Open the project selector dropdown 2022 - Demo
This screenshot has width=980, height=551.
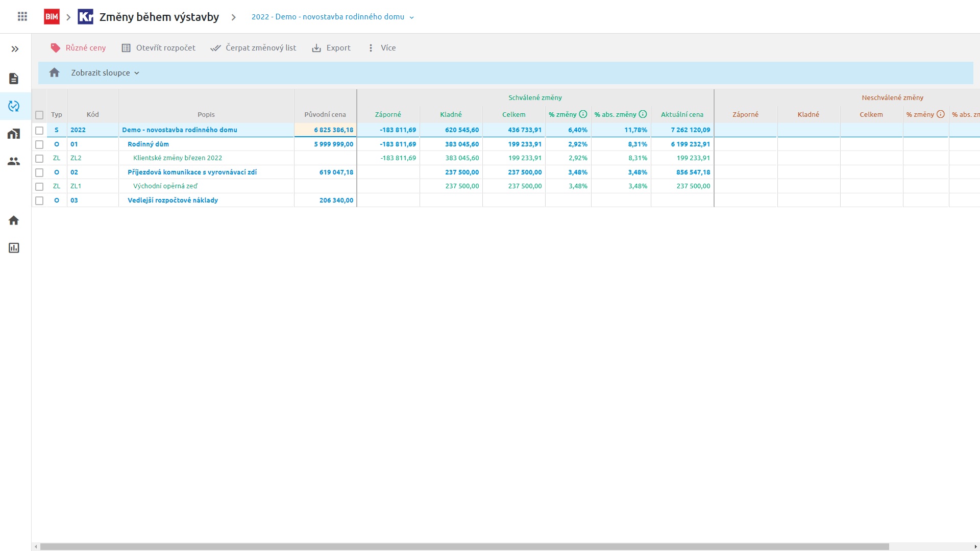(x=332, y=17)
